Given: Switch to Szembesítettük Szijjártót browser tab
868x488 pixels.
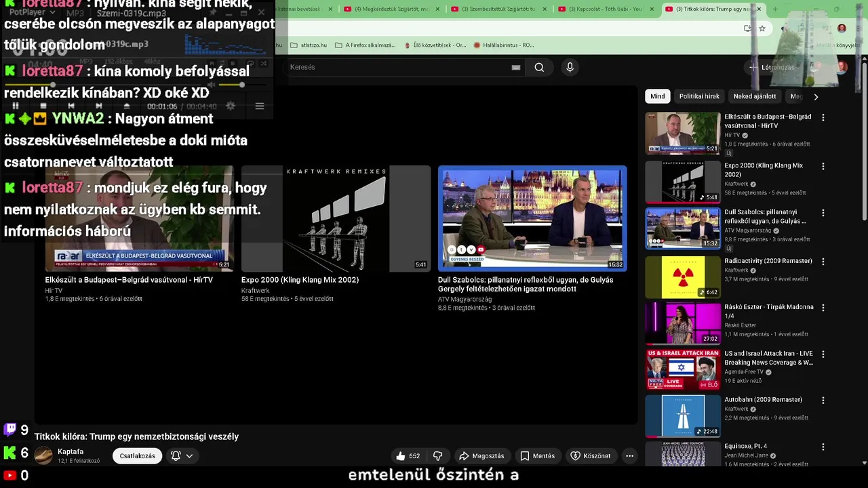Looking at the screenshot, I should point(499,9).
